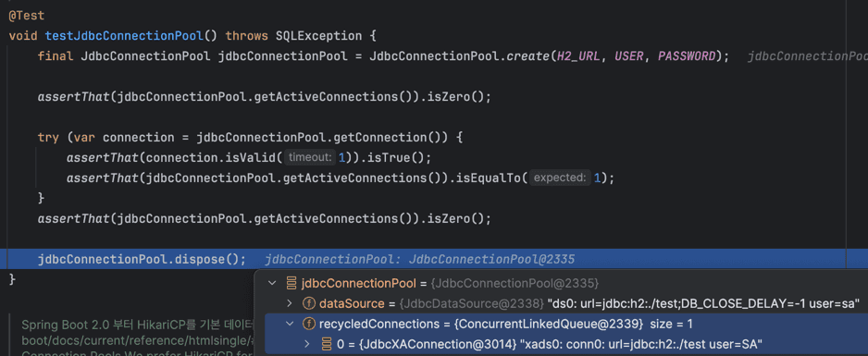The width and height of the screenshot is (868, 356).
Task: Click the SQLException type in method signature
Action: [x=318, y=36]
